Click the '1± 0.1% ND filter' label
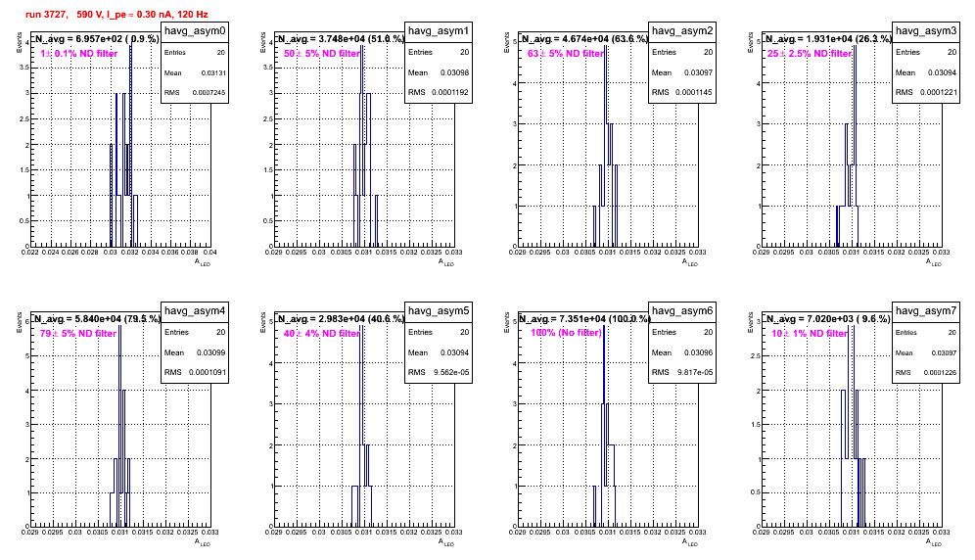 pos(79,54)
